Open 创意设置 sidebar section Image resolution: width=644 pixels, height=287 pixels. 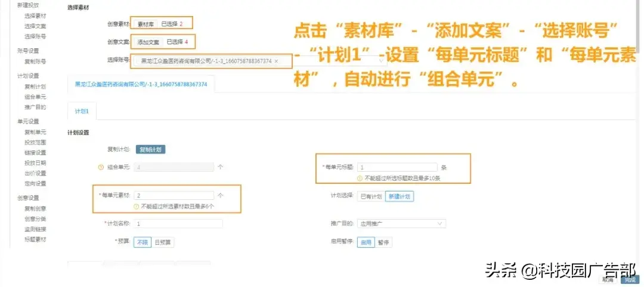coord(29,197)
